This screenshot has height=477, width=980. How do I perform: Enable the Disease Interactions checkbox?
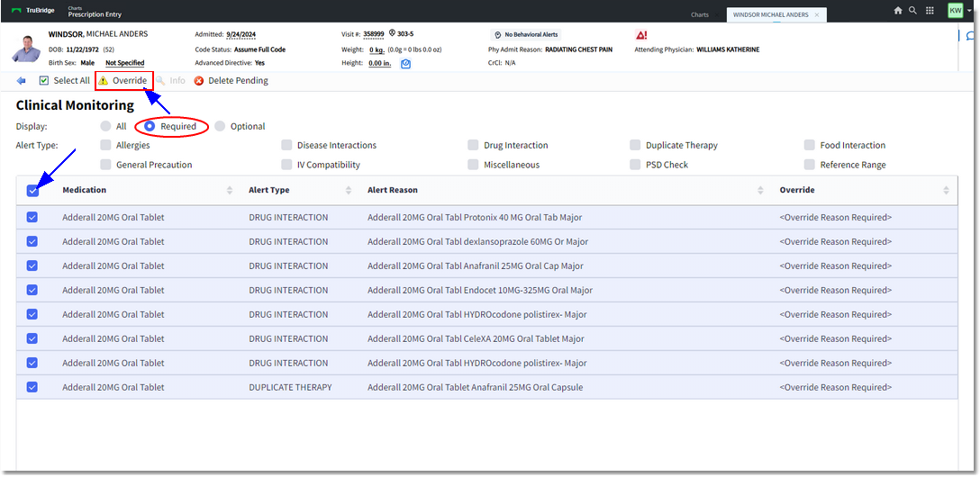point(286,146)
